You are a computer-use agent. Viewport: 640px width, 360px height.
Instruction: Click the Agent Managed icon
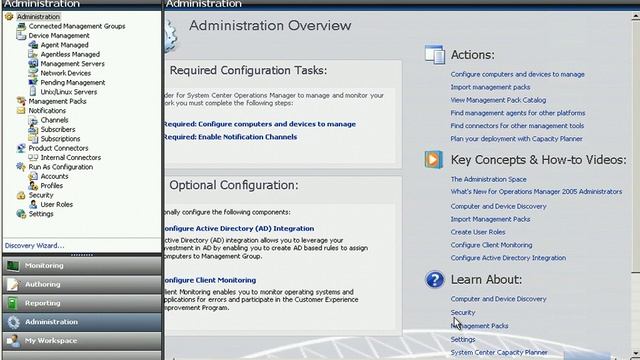click(x=33, y=45)
